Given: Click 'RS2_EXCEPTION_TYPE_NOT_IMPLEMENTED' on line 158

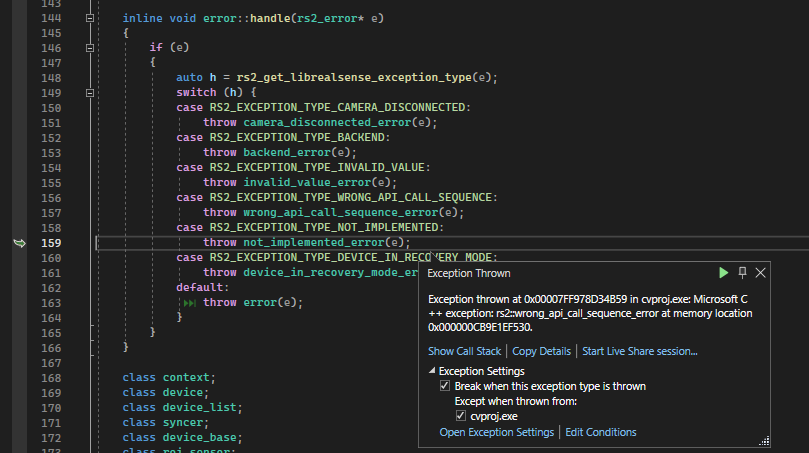Looking at the screenshot, I should pyautogui.click(x=323, y=228).
